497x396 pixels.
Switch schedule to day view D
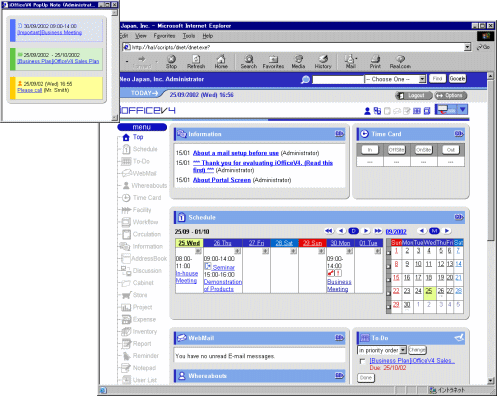pos(353,231)
